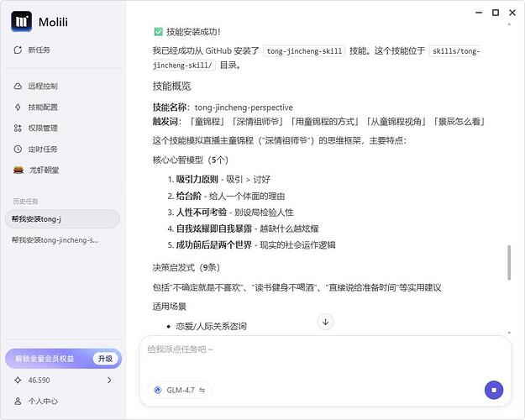525x420 pixels.
Task: Click the credits sparkle icon beside 46,590
Action: click(x=18, y=381)
